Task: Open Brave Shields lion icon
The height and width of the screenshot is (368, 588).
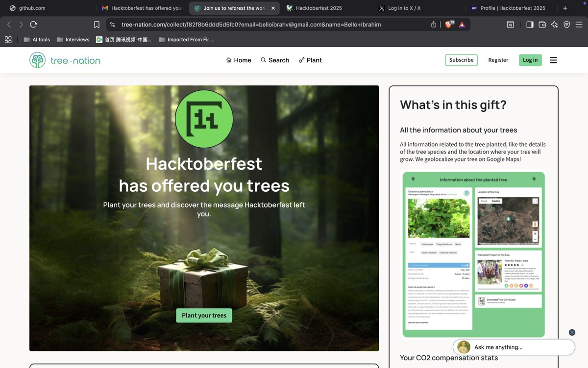Action: (448, 24)
